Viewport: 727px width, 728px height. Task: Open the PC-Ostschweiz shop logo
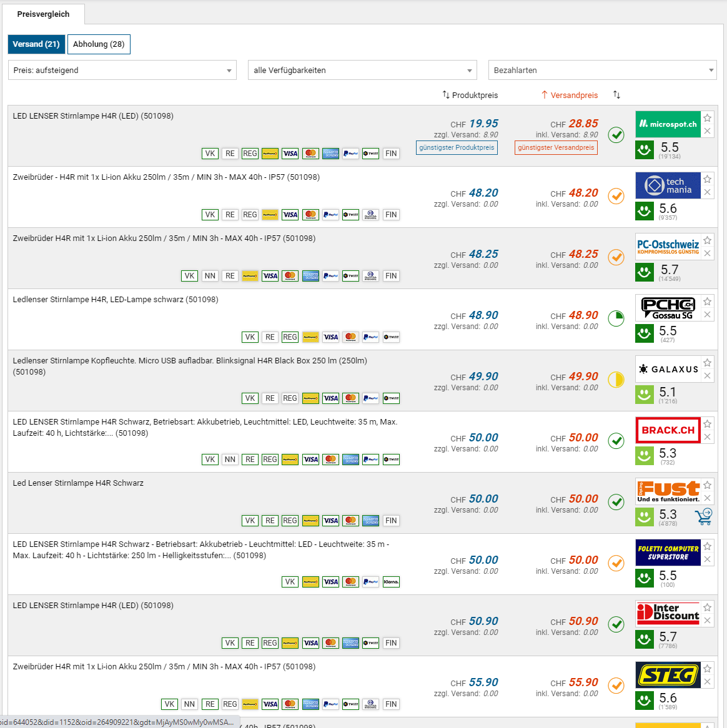(x=668, y=247)
